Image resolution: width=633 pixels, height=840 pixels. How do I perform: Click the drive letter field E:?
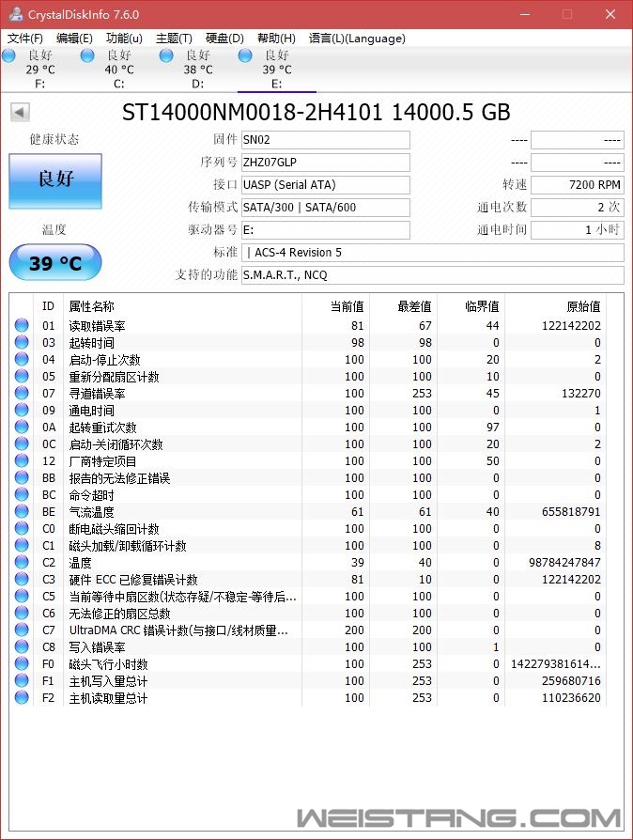(x=326, y=230)
